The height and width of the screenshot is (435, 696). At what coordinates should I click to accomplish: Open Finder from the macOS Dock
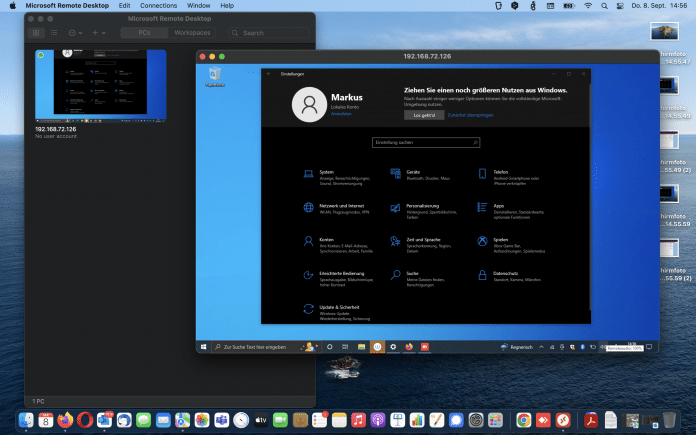[26, 420]
